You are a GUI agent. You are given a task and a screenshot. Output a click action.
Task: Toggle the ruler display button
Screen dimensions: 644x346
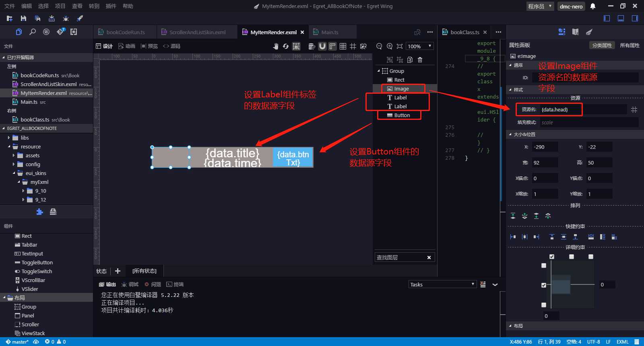[x=332, y=46]
